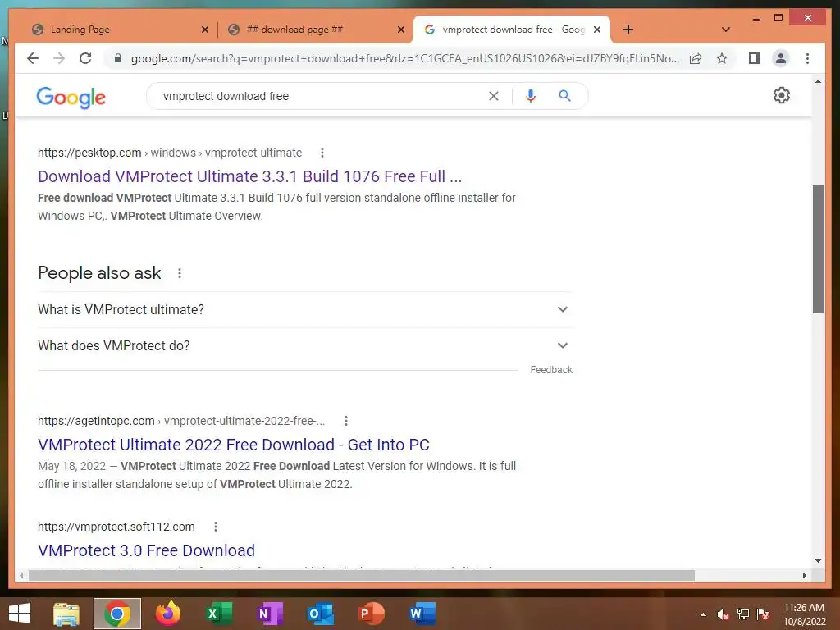840x630 pixels.
Task: Close the vmprotect download free tab
Action: click(x=597, y=30)
